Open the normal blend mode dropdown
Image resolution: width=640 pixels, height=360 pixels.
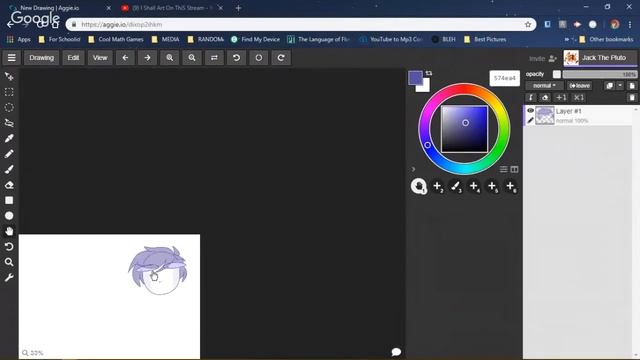click(544, 86)
